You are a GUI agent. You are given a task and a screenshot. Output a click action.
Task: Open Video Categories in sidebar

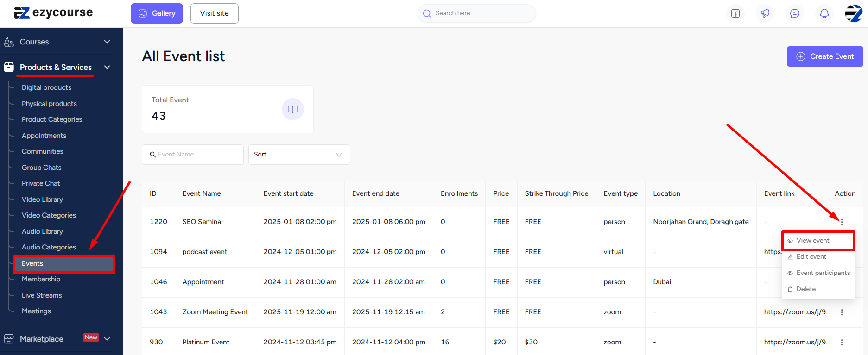(x=49, y=215)
